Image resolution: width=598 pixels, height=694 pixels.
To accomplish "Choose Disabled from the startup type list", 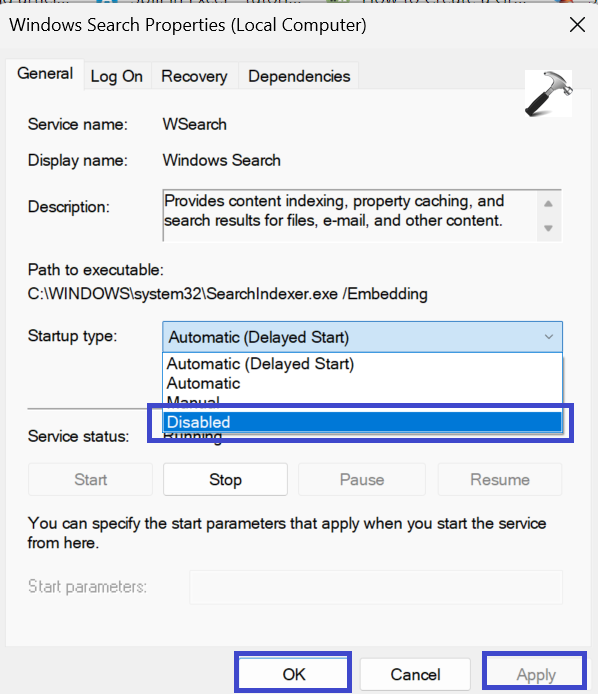I will 363,422.
